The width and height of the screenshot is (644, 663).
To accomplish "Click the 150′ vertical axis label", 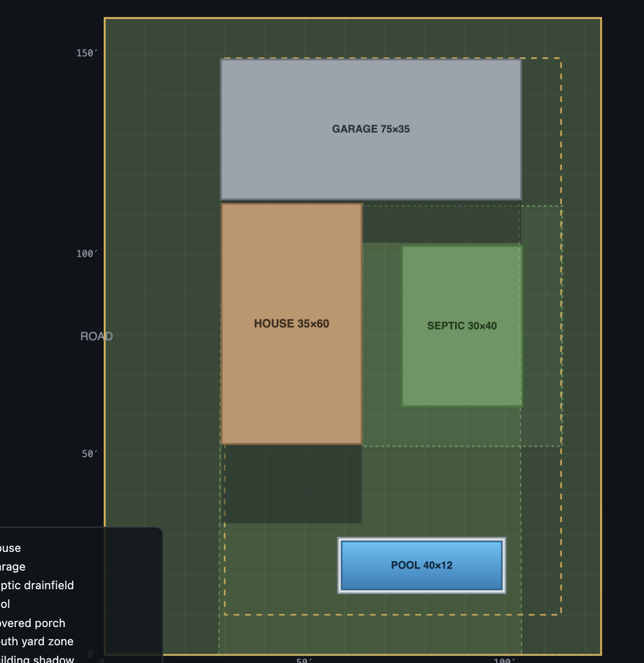I will point(87,53).
